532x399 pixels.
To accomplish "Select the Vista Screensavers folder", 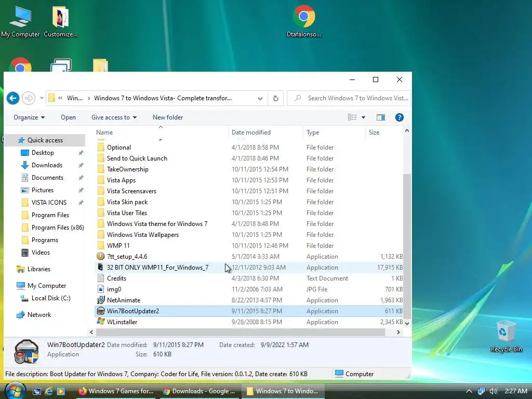I will coord(131,191).
